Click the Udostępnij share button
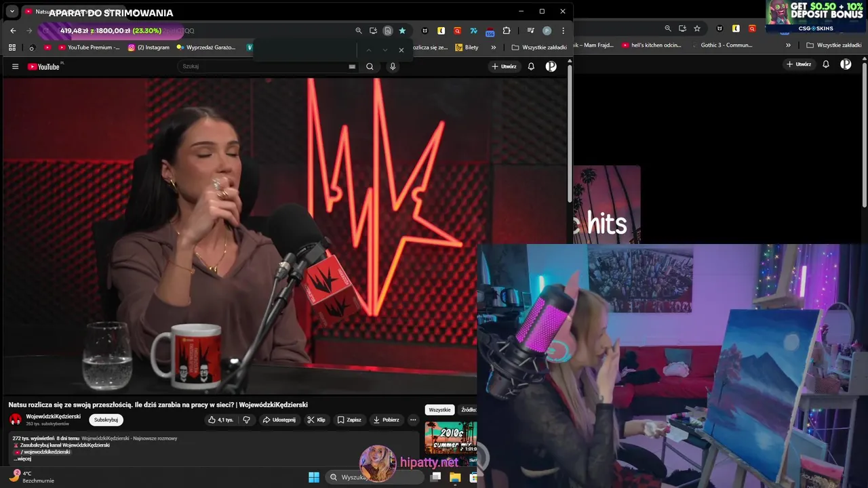This screenshot has height=488, width=868. coord(279,420)
